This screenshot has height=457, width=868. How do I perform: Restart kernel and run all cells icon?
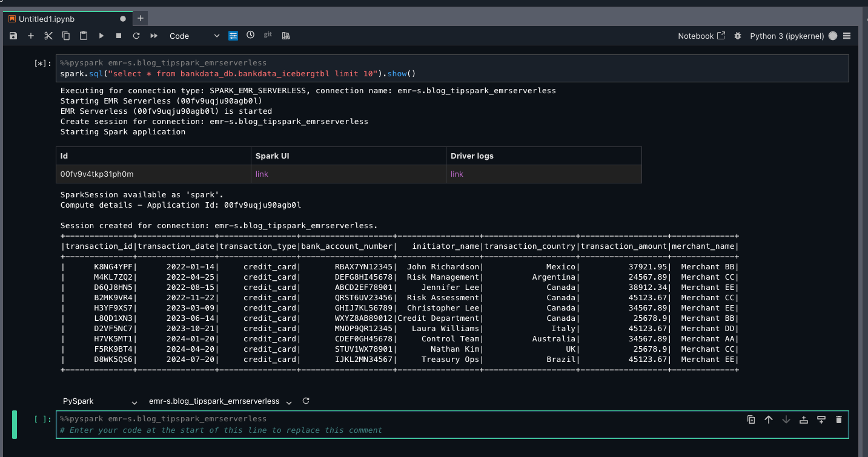pyautogui.click(x=154, y=36)
